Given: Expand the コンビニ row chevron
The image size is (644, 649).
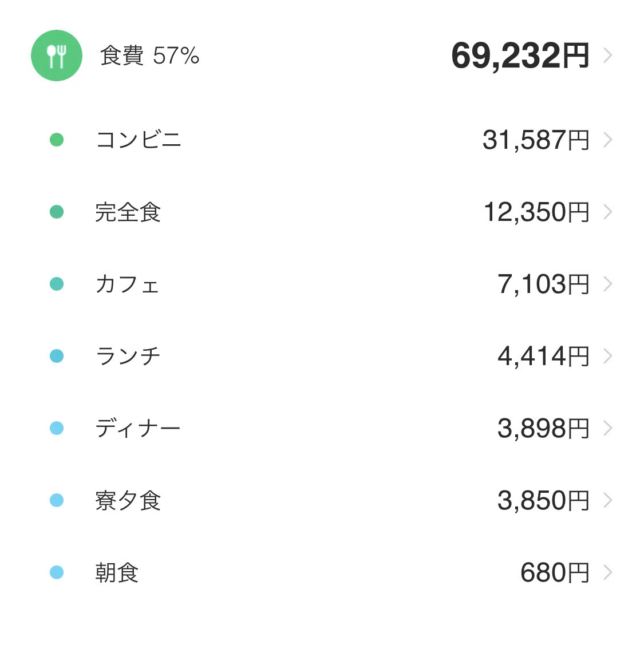Looking at the screenshot, I should (x=607, y=140).
